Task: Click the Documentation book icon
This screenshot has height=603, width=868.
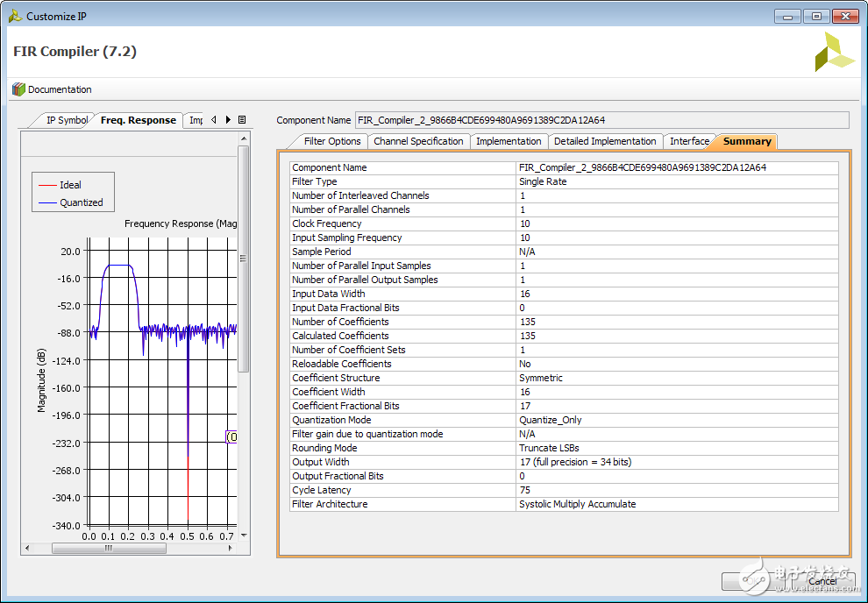Action: click(x=18, y=89)
